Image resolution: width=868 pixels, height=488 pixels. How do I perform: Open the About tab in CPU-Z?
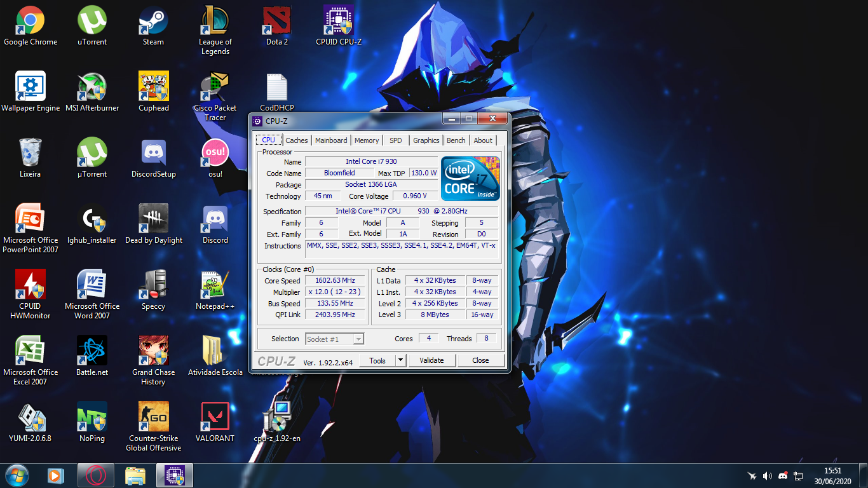click(483, 140)
